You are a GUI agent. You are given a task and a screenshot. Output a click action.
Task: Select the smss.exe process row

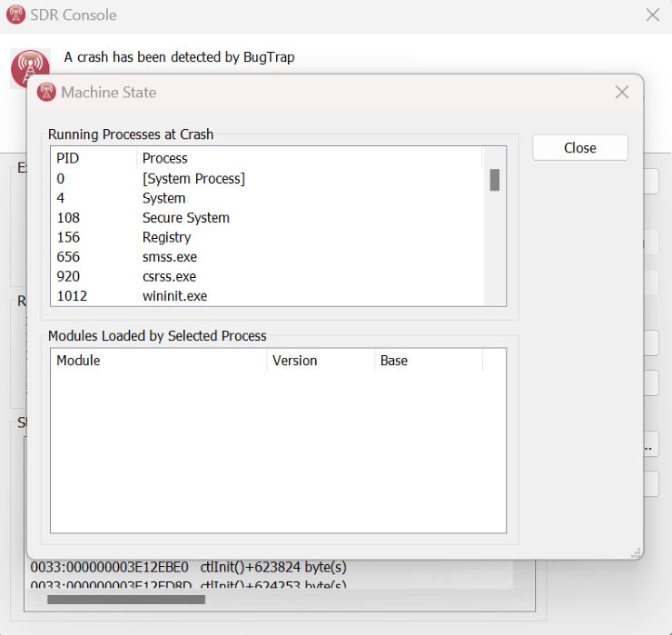point(268,257)
